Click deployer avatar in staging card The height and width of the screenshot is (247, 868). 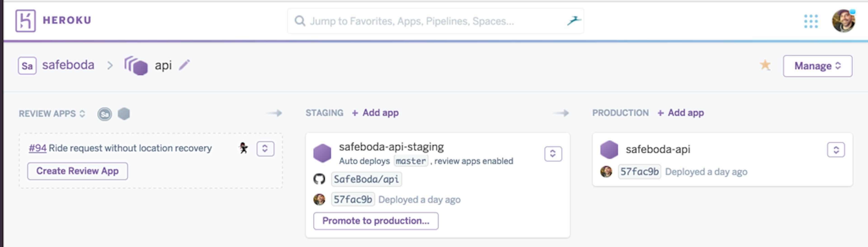coord(319,200)
